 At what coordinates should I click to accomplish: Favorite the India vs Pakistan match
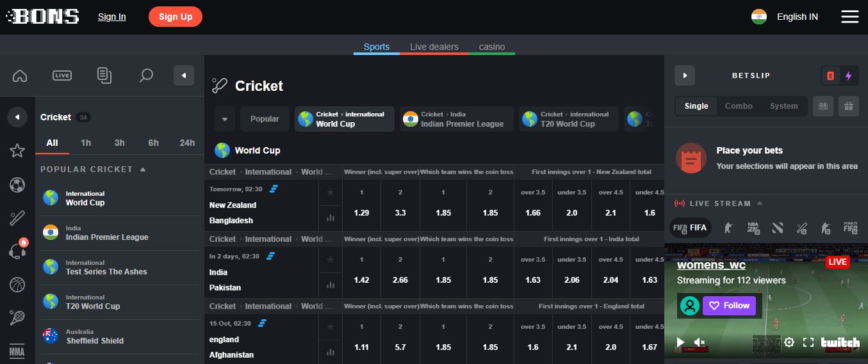[331, 260]
